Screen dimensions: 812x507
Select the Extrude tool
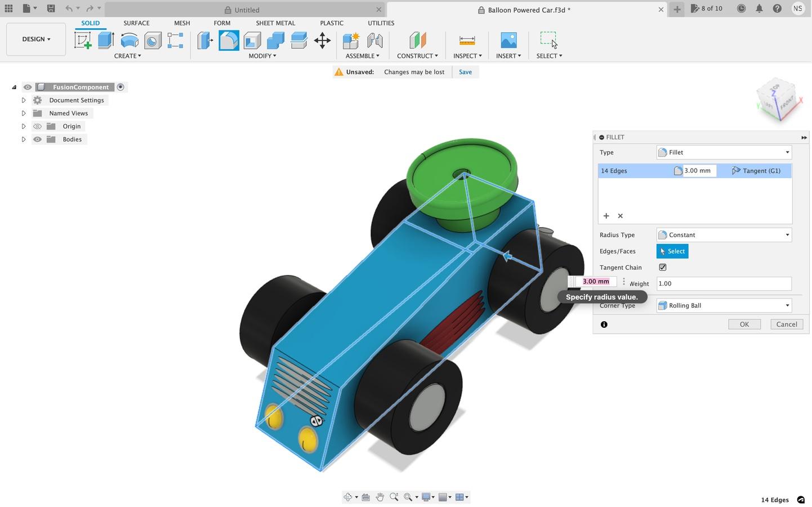[106, 41]
